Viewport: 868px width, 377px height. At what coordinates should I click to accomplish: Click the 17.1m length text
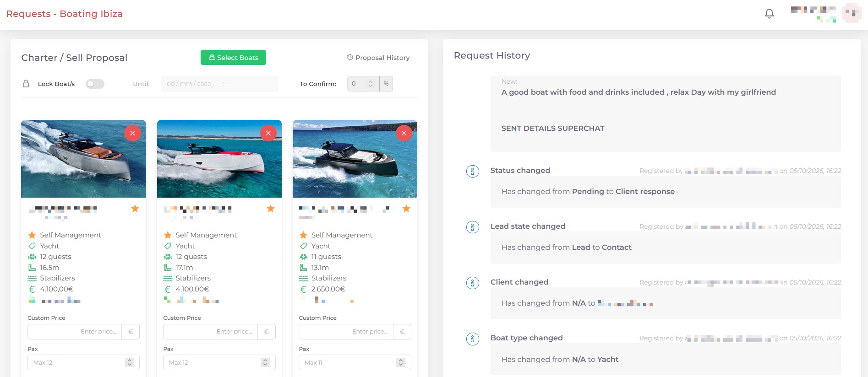185,268
